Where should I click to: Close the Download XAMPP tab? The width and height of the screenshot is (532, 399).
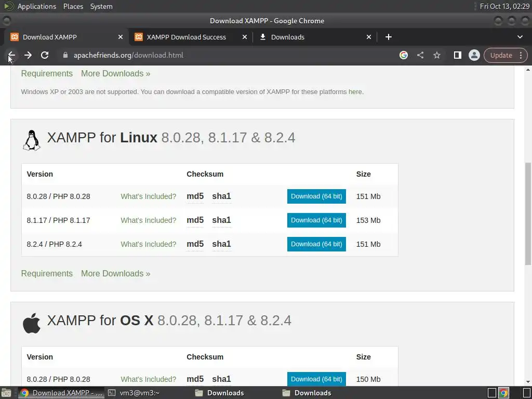tap(121, 37)
